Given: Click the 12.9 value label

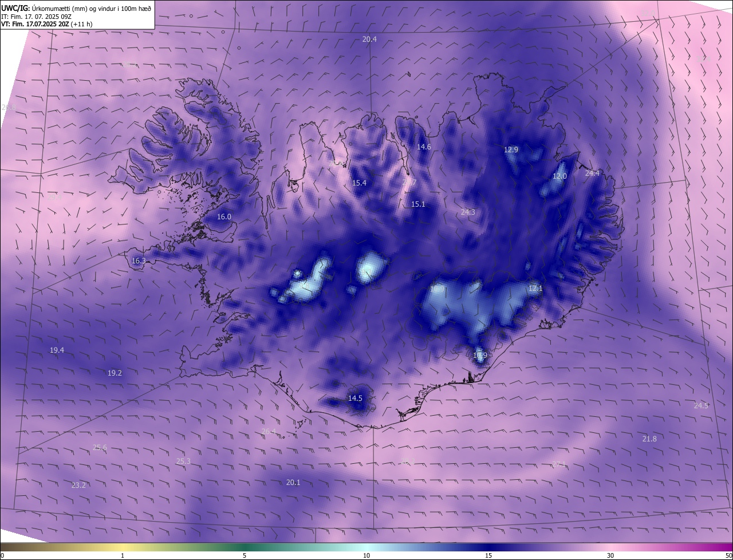Looking at the screenshot, I should (511, 150).
